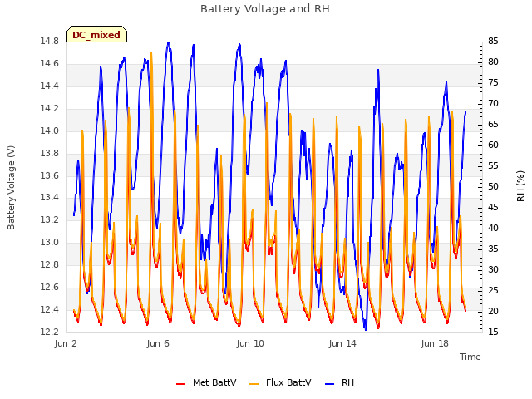Click the 14.0 voltage tick label

tap(49, 131)
